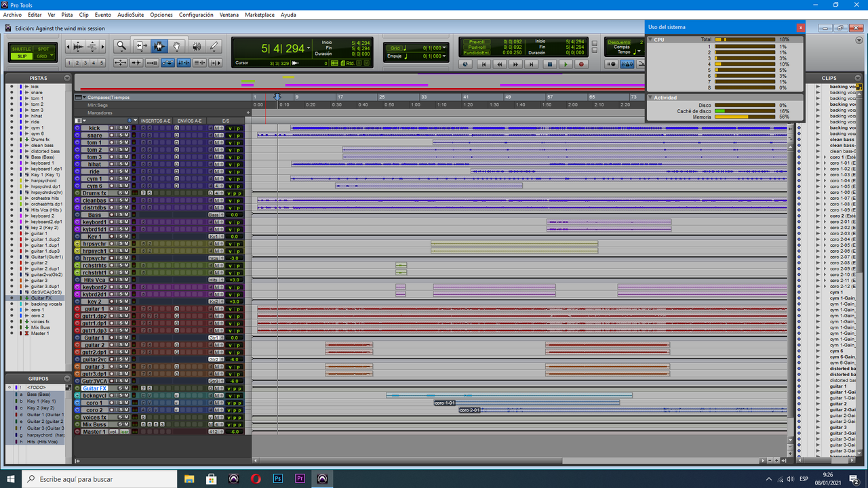The height and width of the screenshot is (488, 868).
Task: Select the Pencil tool
Action: click(214, 46)
